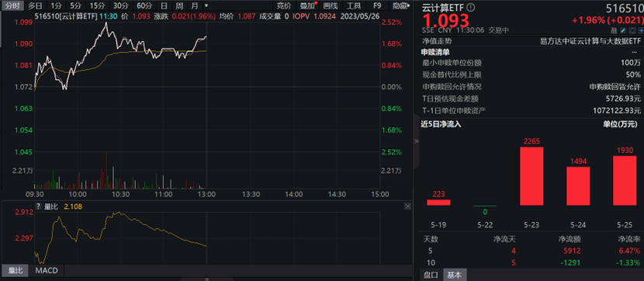Select the 5分 period tab
This screenshot has height=281, width=644.
click(x=75, y=5)
